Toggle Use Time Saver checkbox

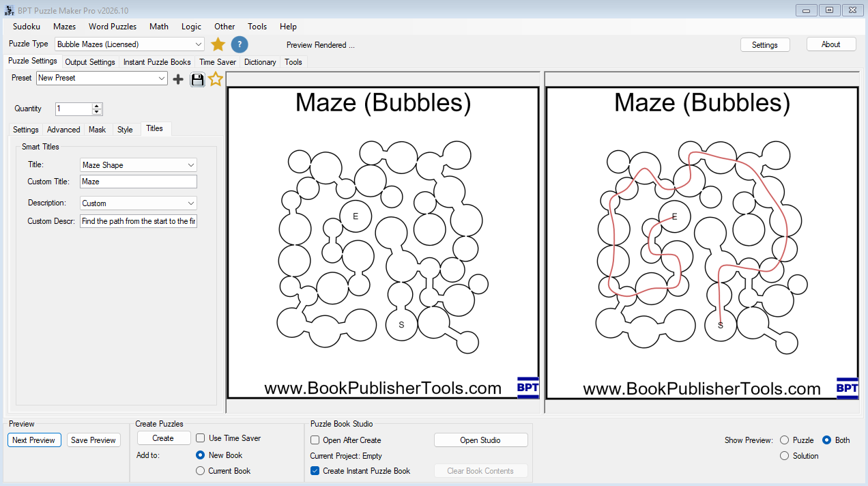point(201,438)
